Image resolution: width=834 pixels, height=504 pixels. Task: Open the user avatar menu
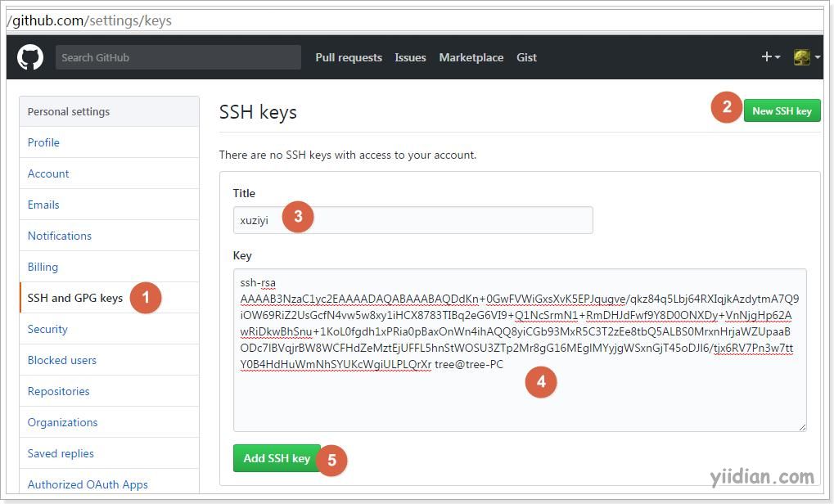pos(806,57)
